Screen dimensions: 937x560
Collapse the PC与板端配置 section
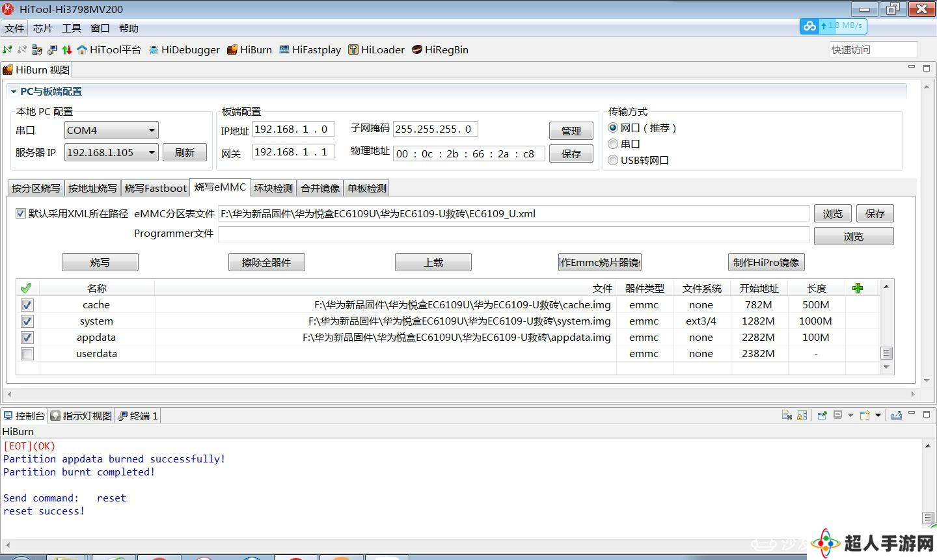[13, 92]
